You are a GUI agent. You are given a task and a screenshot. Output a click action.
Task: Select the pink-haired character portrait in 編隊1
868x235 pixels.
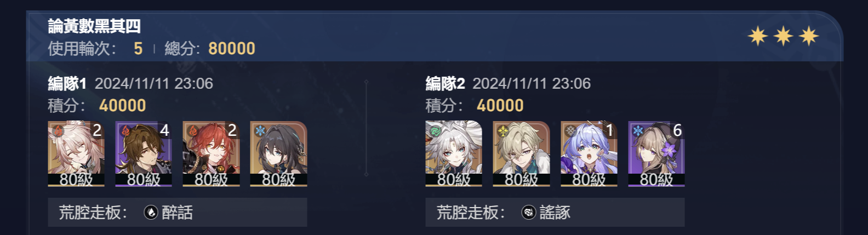coord(76,154)
